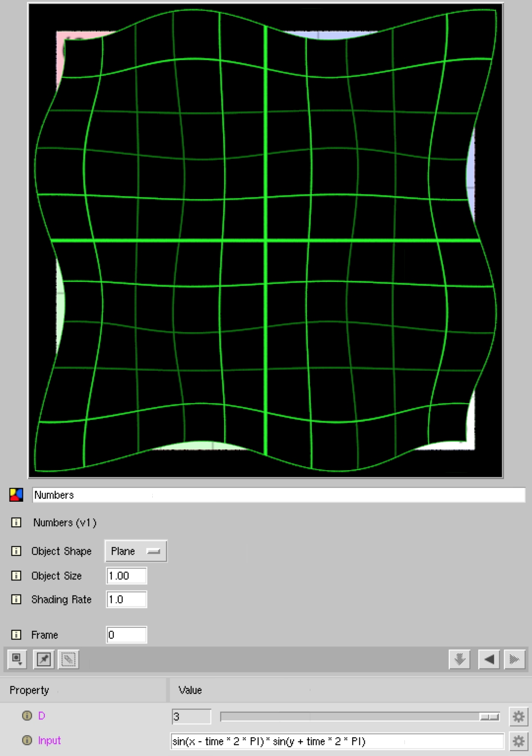Click the Shading Rate field showing 1.0
The height and width of the screenshot is (756, 532).
tap(127, 599)
